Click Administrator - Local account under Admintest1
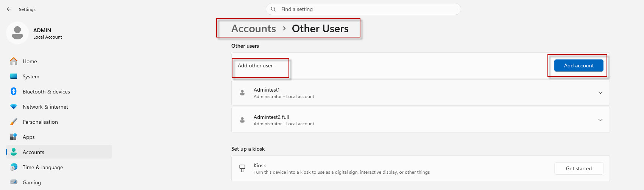 (284, 97)
